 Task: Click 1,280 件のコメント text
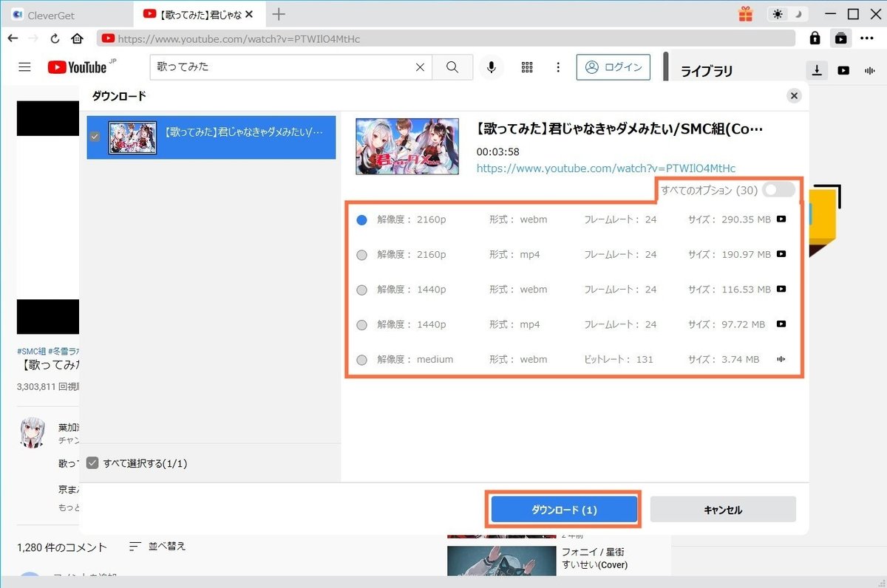pyautogui.click(x=62, y=547)
